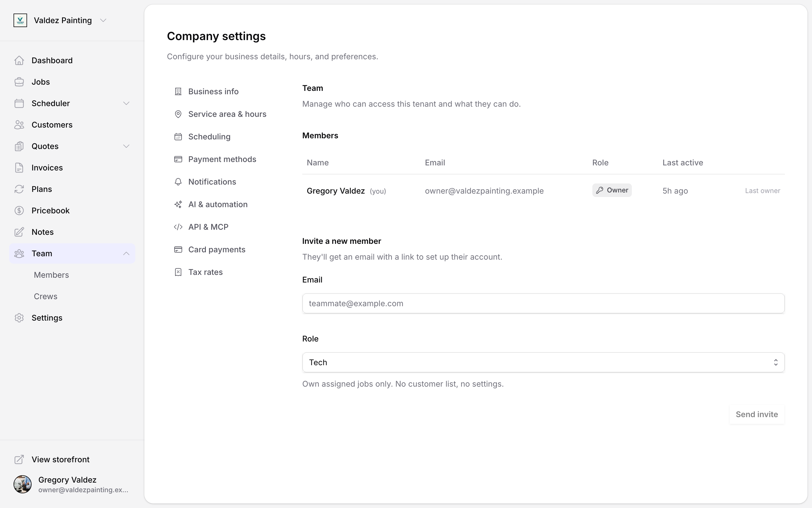This screenshot has width=812, height=508.
Task: Click Gregory Valdez profile avatar
Action: [23, 485]
